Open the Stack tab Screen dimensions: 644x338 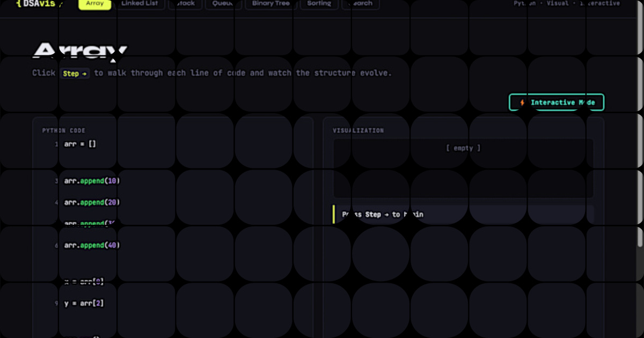point(185,4)
